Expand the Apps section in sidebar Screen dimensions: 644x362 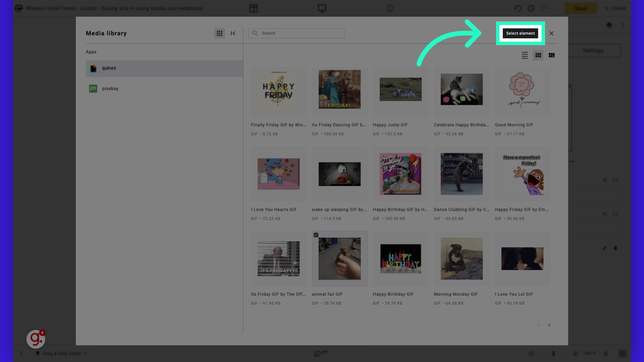click(91, 52)
